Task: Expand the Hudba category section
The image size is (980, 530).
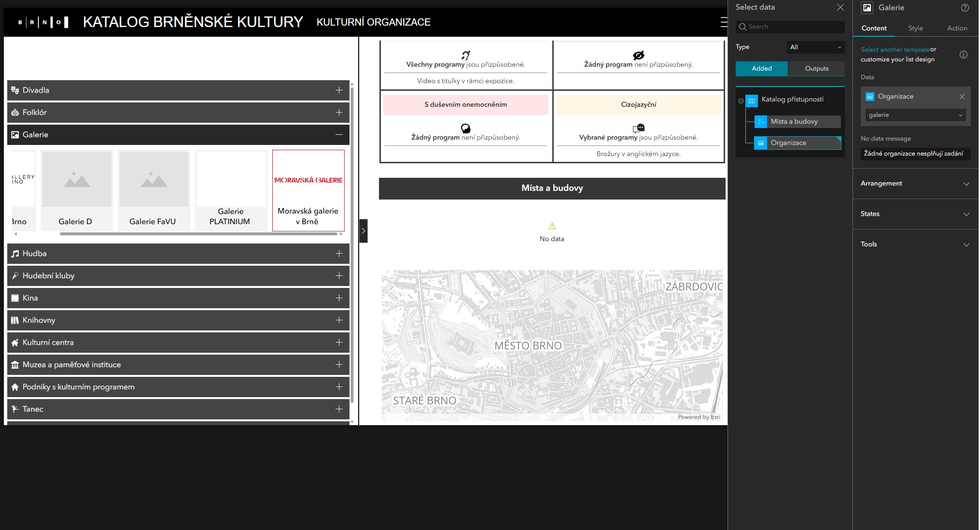Action: pos(339,253)
